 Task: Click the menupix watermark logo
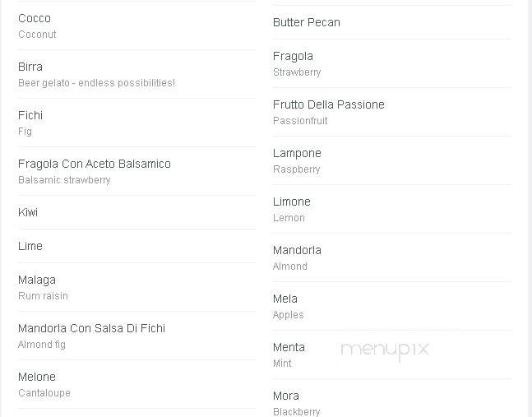click(385, 350)
